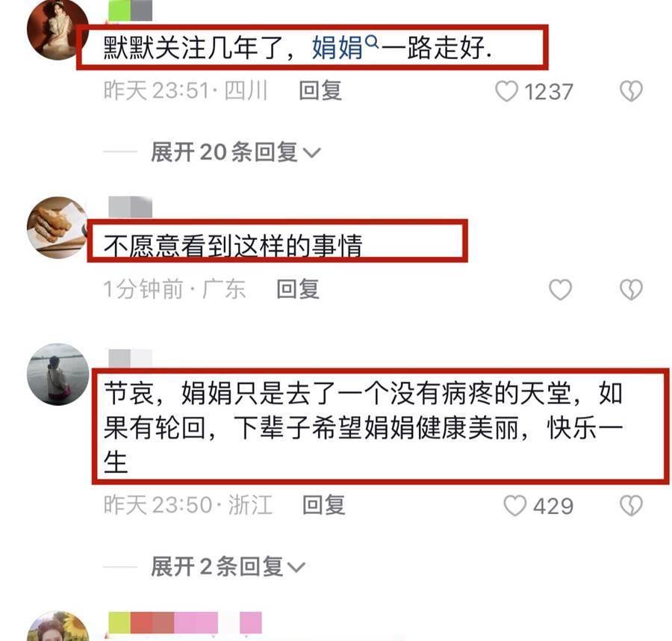
Task: Like the Zhejiang comment with 429 likes
Action: tap(514, 506)
